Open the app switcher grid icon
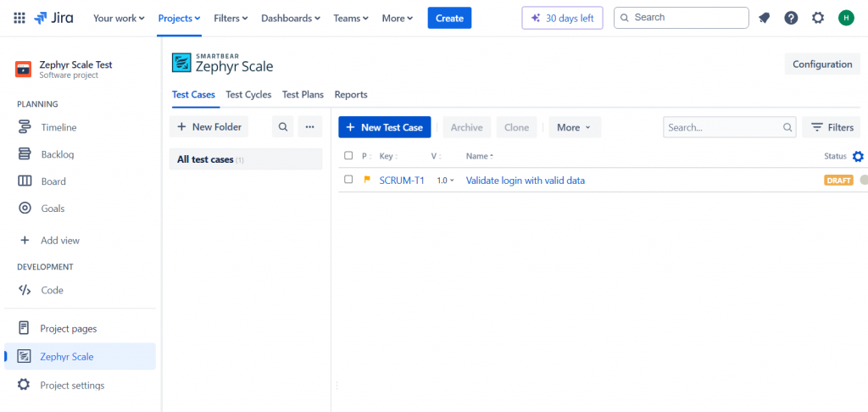The width and height of the screenshot is (868, 412). [19, 18]
